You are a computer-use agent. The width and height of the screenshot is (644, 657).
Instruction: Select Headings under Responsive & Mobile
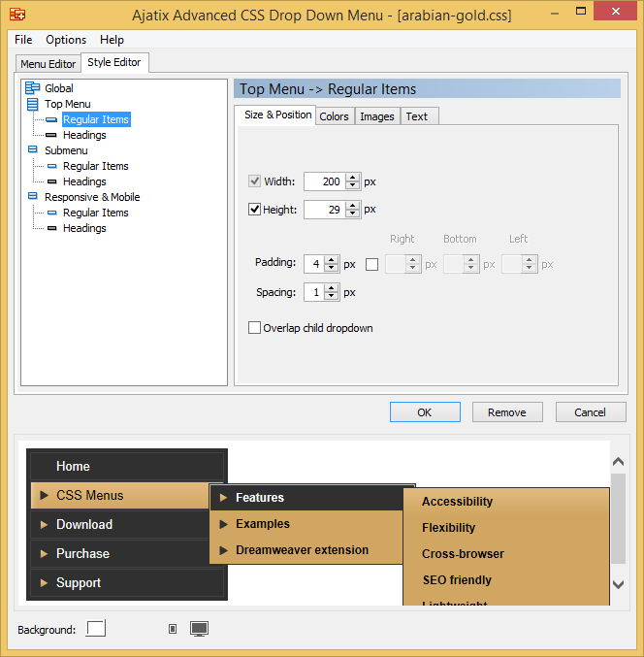(x=84, y=228)
